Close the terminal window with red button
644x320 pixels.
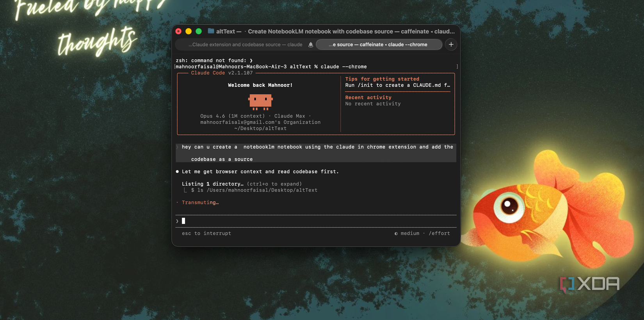178,31
